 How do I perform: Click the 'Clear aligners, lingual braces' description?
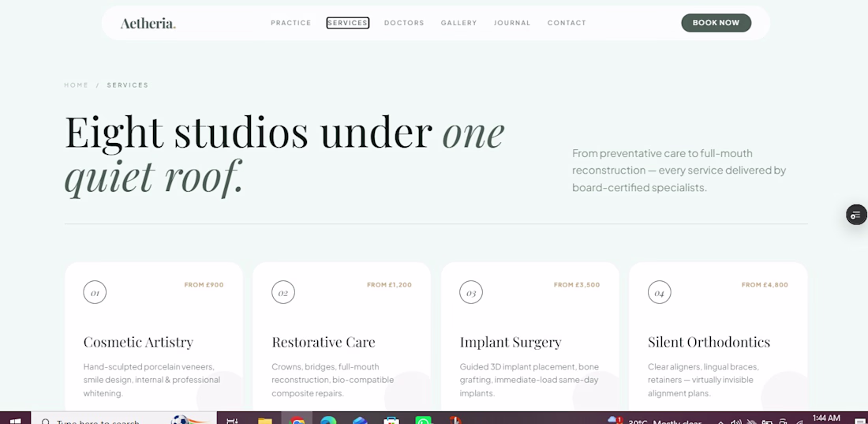click(703, 380)
